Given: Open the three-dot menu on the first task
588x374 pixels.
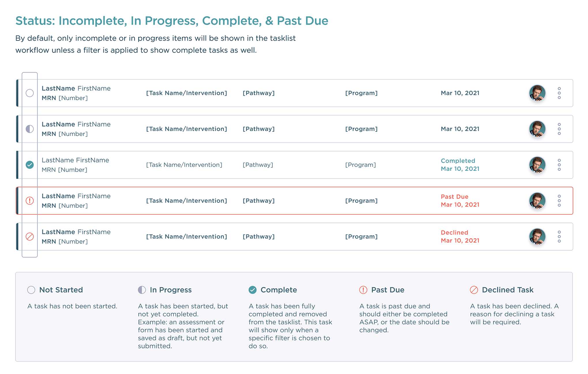Looking at the screenshot, I should 559,93.
